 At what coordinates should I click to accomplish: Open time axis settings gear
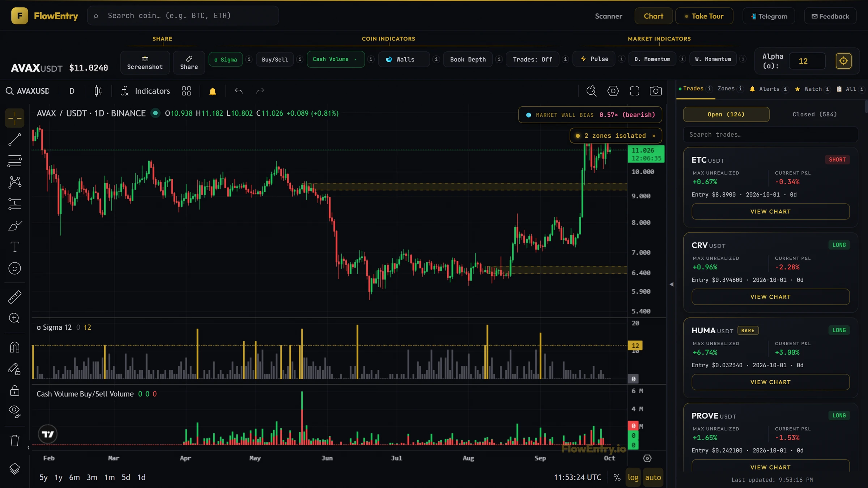tap(647, 458)
